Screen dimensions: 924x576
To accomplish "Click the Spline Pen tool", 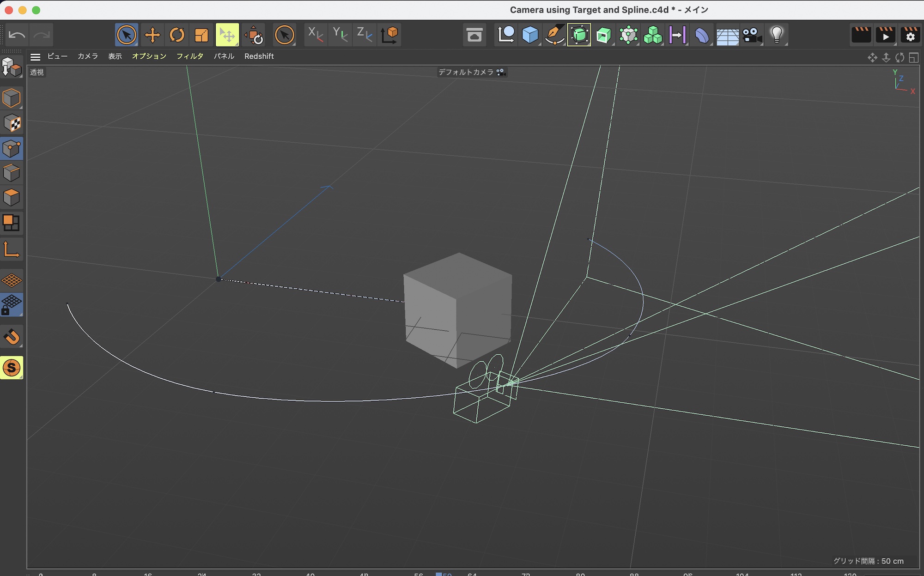I will point(554,35).
